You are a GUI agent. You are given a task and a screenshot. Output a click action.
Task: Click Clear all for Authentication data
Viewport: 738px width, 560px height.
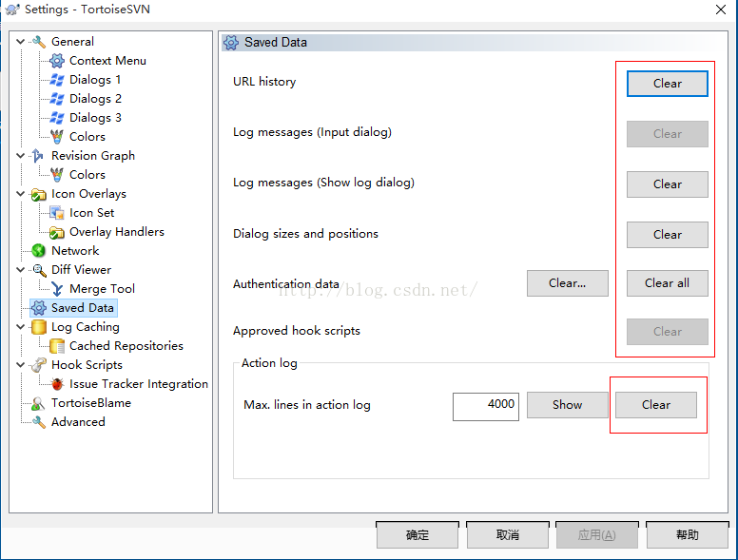coord(667,283)
